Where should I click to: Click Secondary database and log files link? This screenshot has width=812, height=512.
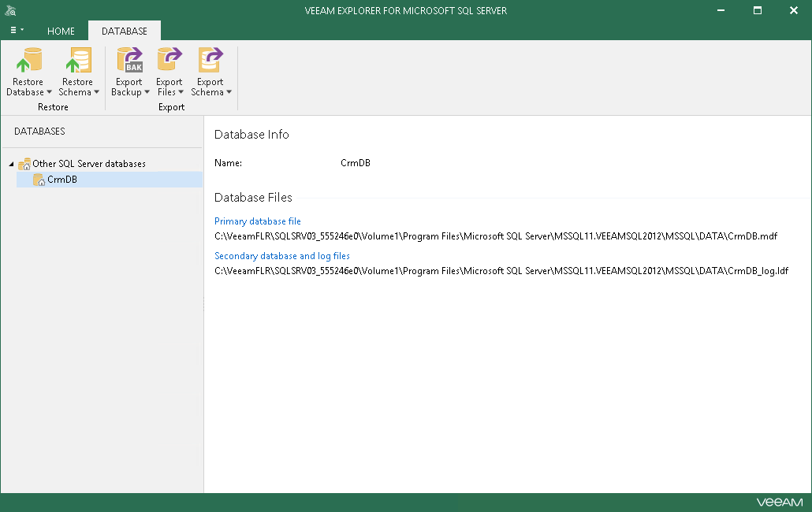click(x=282, y=255)
